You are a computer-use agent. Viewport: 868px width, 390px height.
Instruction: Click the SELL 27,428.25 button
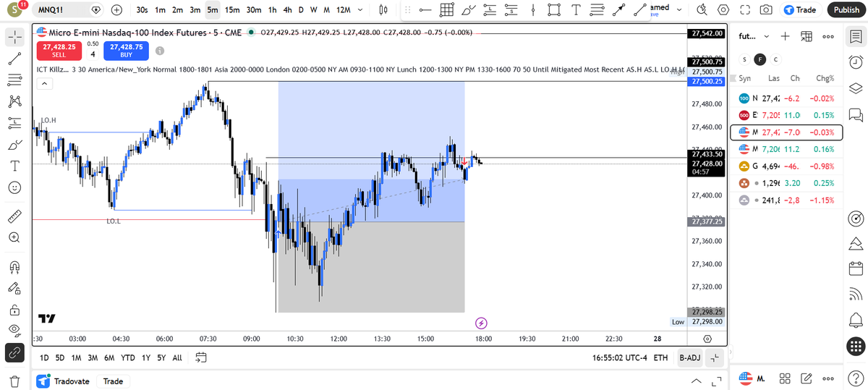point(59,50)
